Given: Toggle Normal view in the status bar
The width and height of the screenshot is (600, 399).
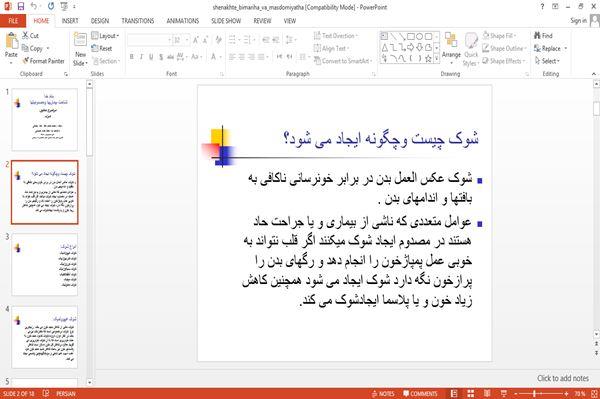Looking at the screenshot, I should [x=454, y=393].
